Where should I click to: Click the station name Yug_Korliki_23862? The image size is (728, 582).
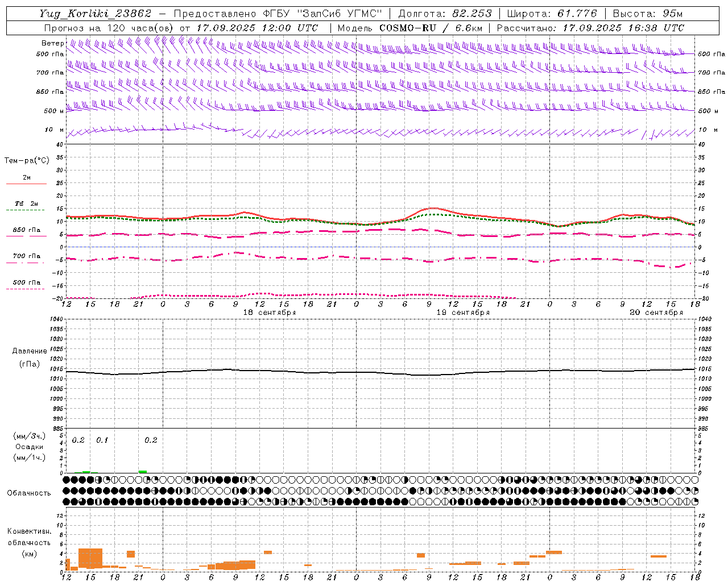point(96,14)
